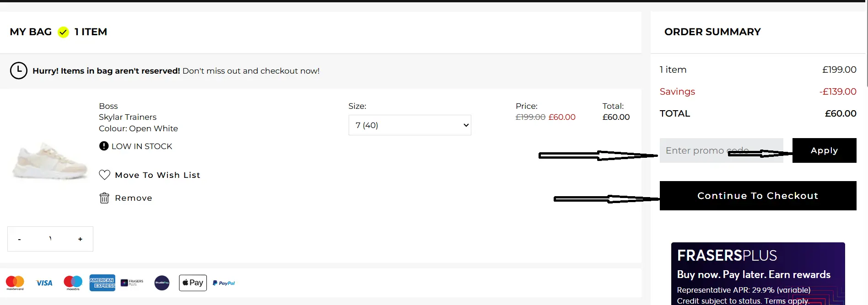868x305 pixels.
Task: Open the Size 7 (40) dropdown
Action: [x=410, y=125]
